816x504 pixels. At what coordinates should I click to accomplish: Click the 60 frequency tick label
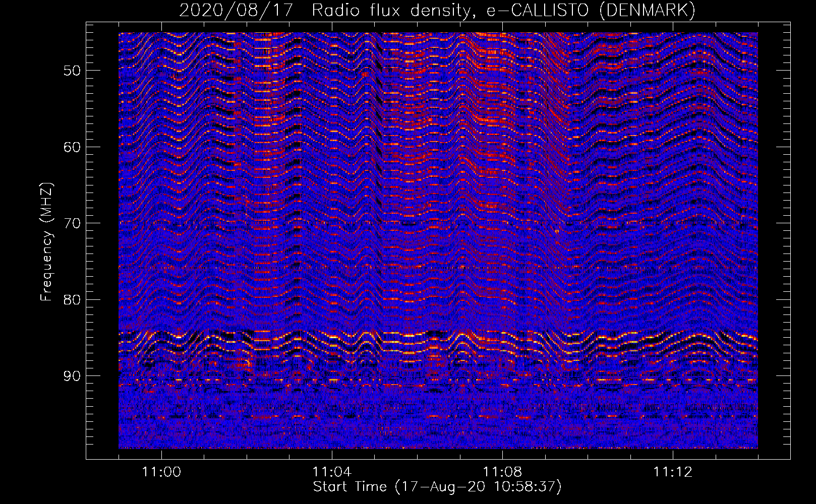(72, 147)
